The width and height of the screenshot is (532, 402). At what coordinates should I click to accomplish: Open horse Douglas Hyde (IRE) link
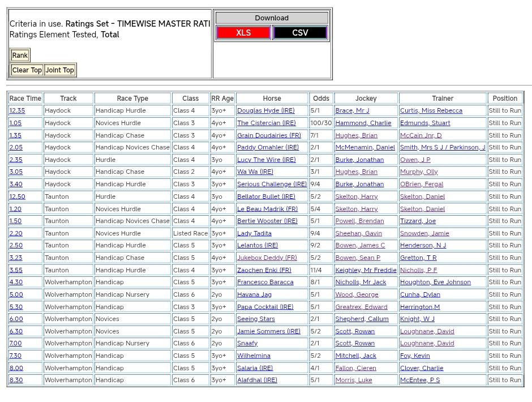tap(265, 111)
